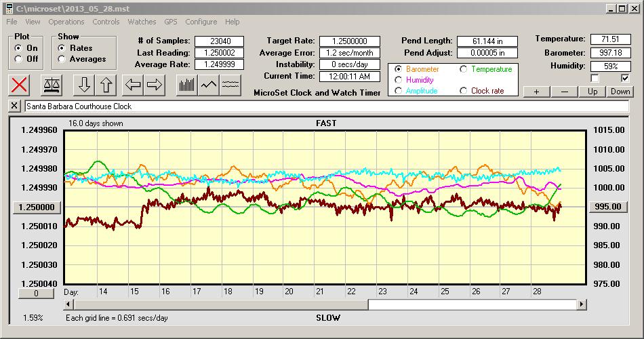
Task: Tick the unchecked box below Humidity
Action: pyautogui.click(x=595, y=78)
